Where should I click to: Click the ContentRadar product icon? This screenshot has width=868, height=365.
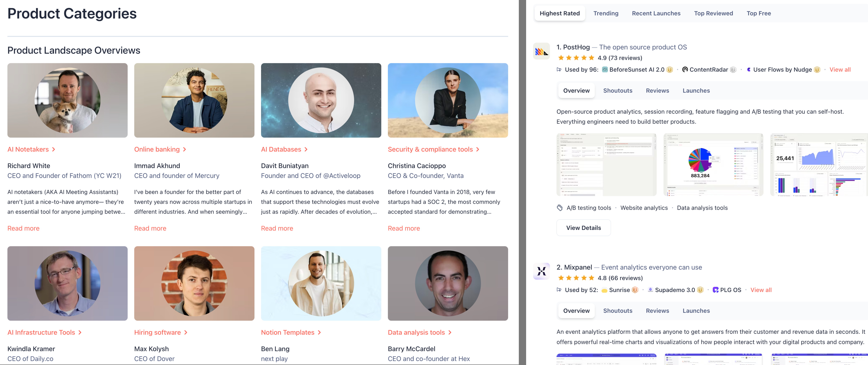tap(685, 70)
